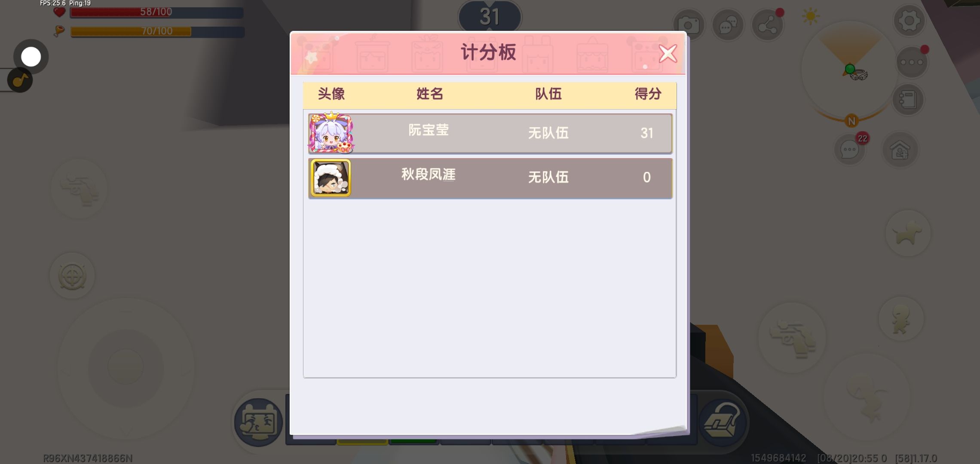Open chat messages with 22 badge

coord(849,150)
